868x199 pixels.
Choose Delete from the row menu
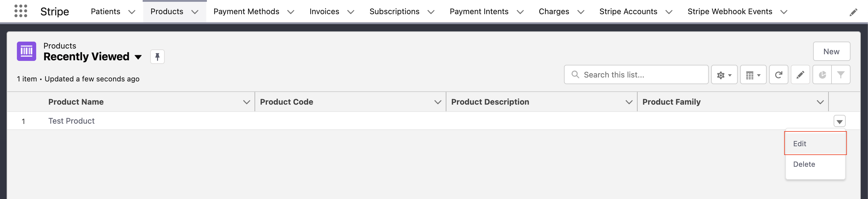point(804,164)
